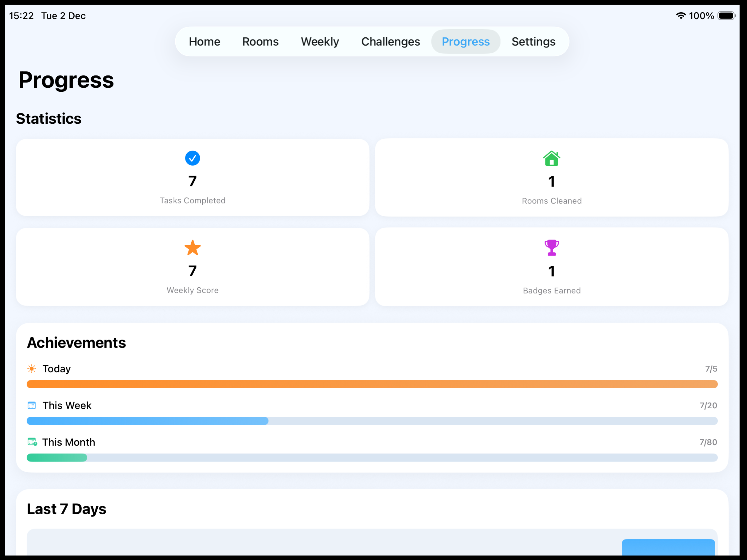Click the Achievements heading

tap(76, 343)
